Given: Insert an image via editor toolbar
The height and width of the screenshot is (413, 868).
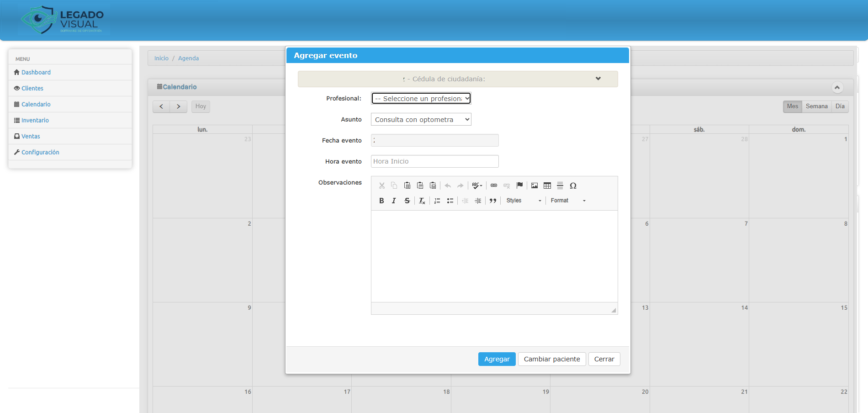Looking at the screenshot, I should click(535, 185).
